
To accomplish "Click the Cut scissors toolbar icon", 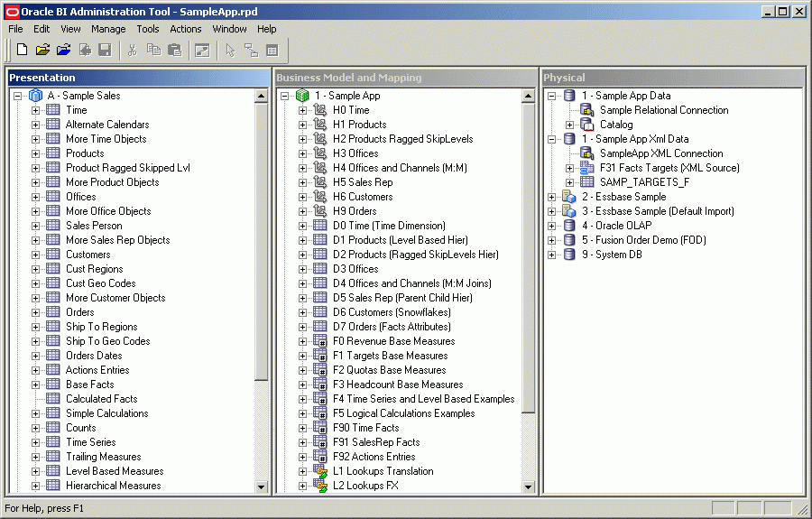I will [x=133, y=50].
